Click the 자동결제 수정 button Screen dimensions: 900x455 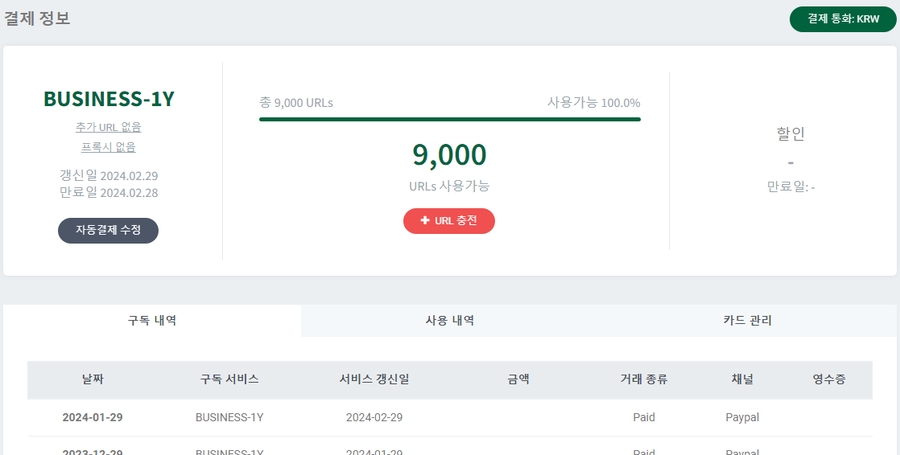(108, 230)
